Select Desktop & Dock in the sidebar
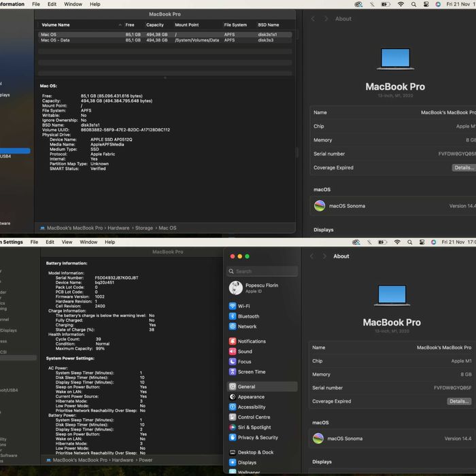The height and width of the screenshot is (476, 476). point(252,452)
